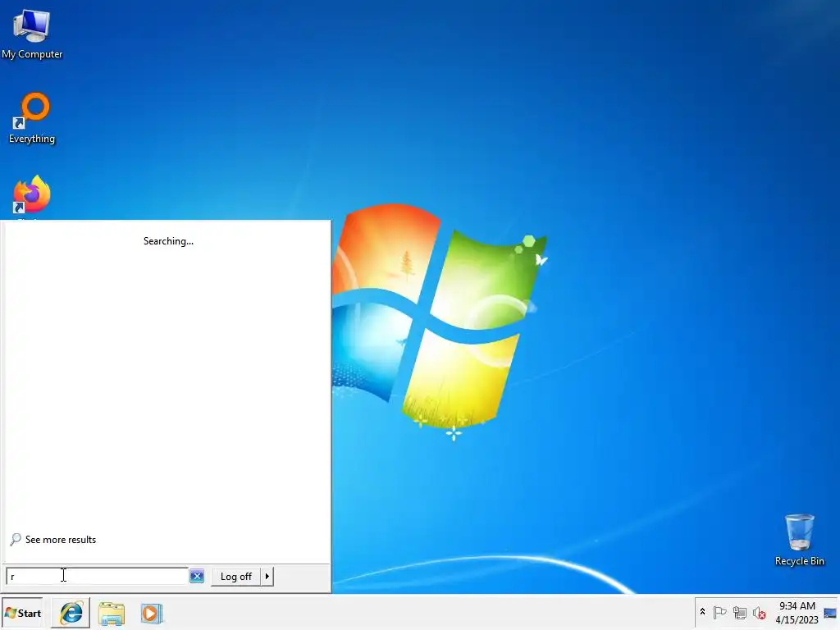Open the My Computer desktop icon
Viewport: 840px width, 630px height.
click(32, 34)
